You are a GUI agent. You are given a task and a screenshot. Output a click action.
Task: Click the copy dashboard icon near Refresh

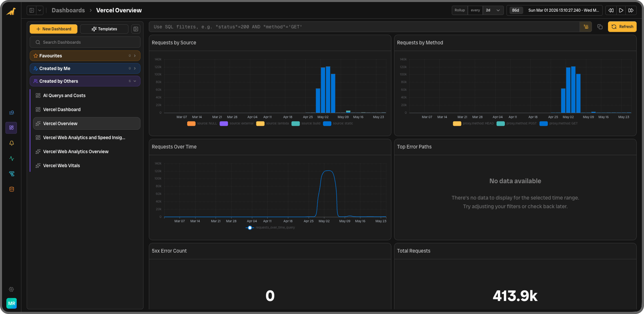tap(600, 27)
